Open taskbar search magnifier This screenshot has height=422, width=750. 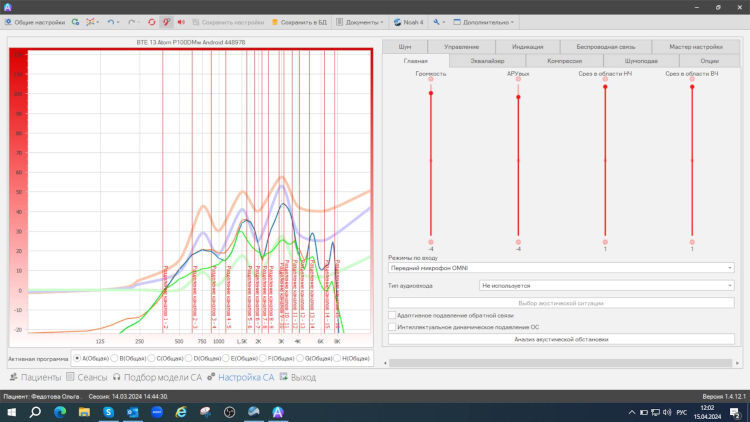(x=35, y=412)
